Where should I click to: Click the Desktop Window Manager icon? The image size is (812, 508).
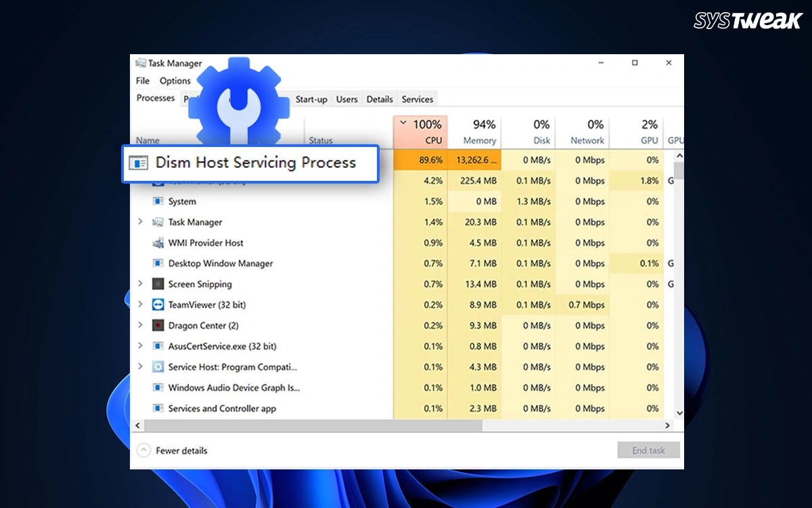pyautogui.click(x=157, y=263)
